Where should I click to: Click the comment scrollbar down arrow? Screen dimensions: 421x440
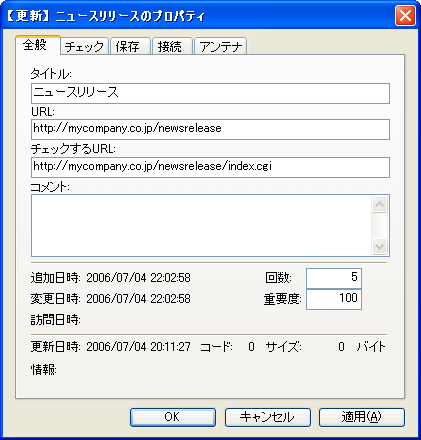point(379,247)
